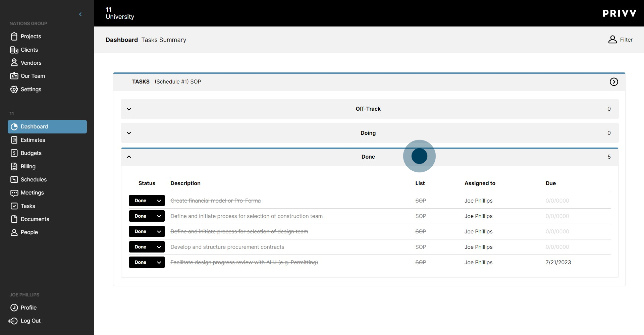Screen dimensions: 644x335
Task: Click the Dashboard breadcrumb
Action: (x=122, y=40)
